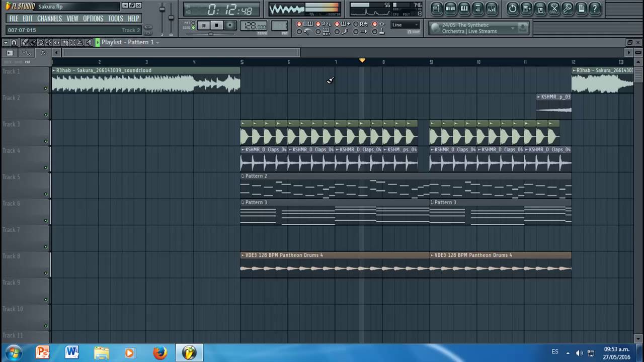Open the EDIT menu
Viewport: 644px width, 362px height.
tap(28, 18)
